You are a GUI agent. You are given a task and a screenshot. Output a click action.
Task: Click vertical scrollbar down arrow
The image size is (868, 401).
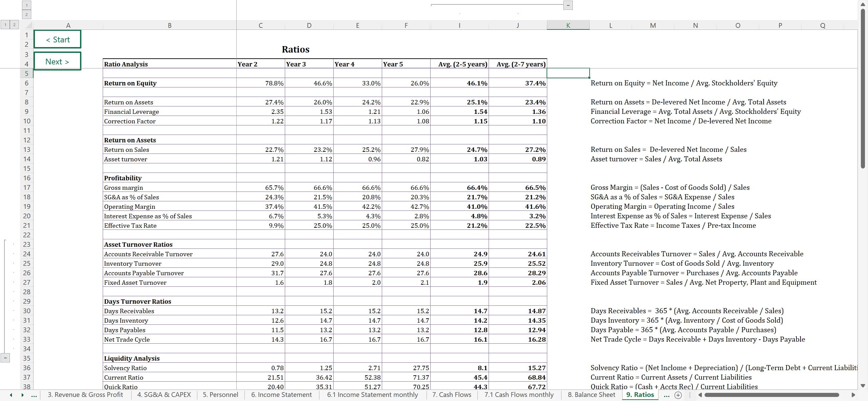pyautogui.click(x=863, y=386)
